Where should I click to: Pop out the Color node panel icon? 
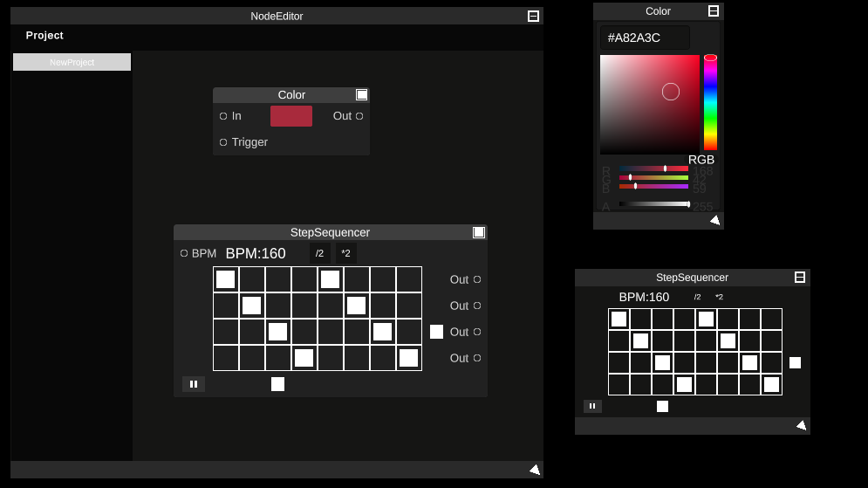coord(362,94)
